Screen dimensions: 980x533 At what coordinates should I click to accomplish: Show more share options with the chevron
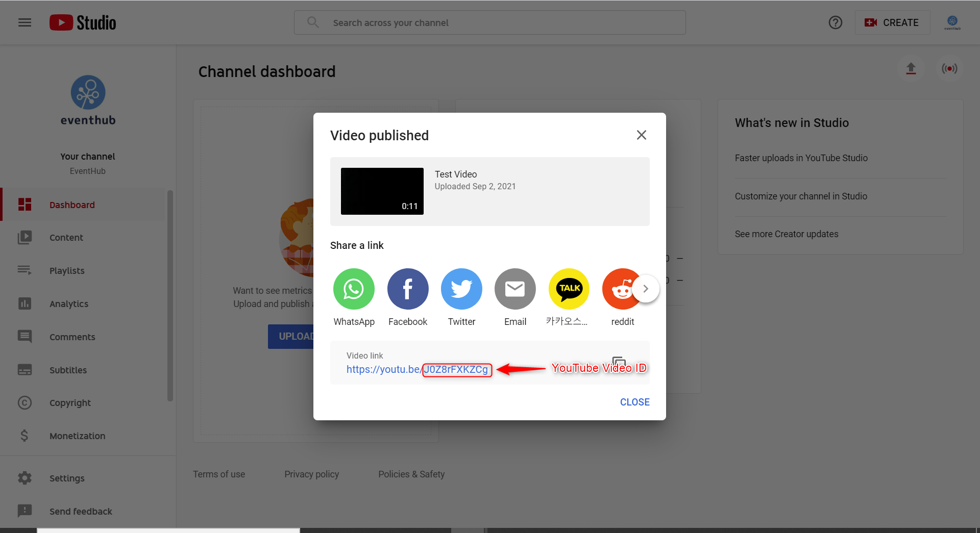[646, 289]
